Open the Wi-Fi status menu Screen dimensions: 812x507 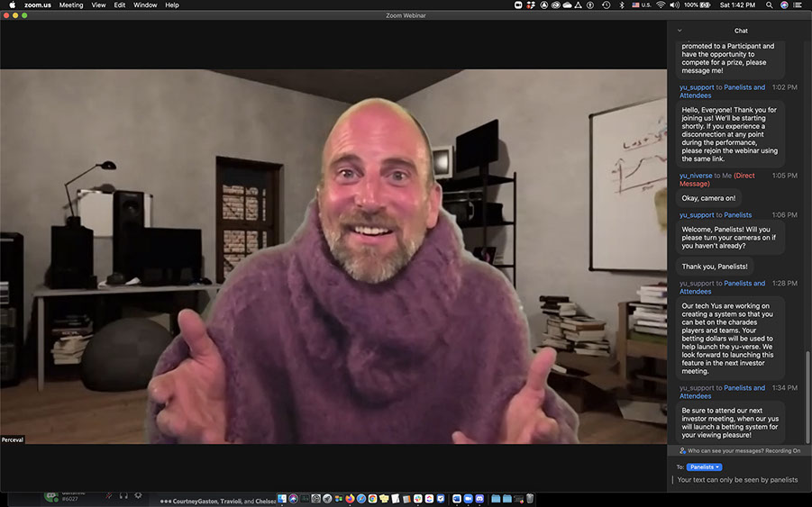tap(661, 5)
